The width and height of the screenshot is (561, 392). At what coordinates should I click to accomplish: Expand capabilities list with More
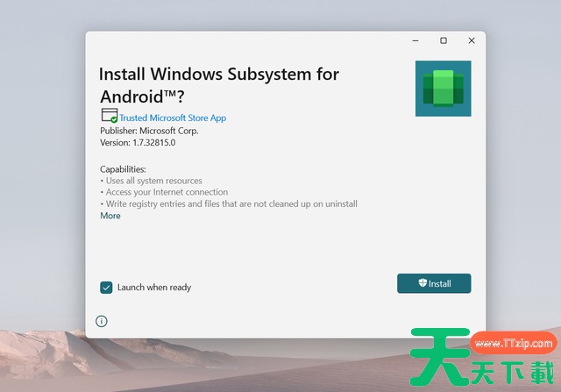[x=110, y=216]
